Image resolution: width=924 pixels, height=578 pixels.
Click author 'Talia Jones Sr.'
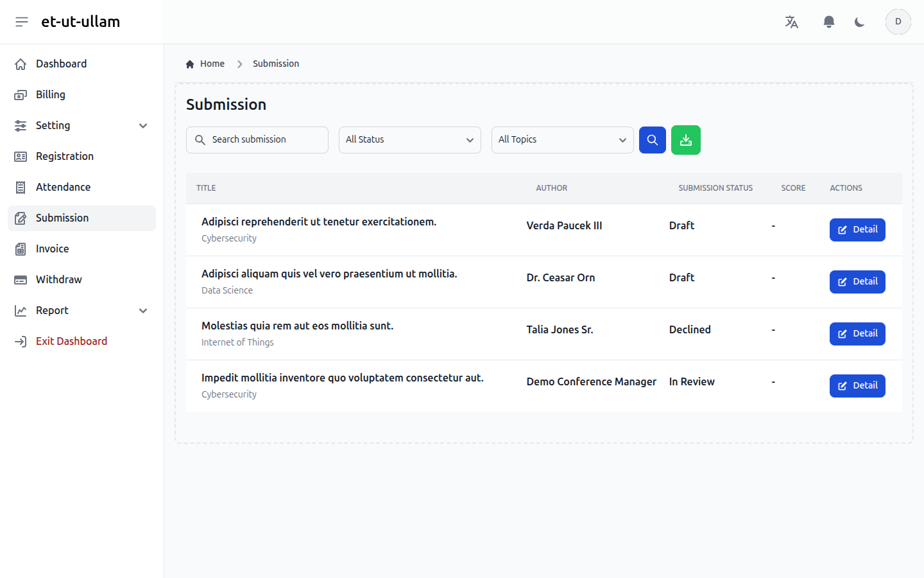560,330
